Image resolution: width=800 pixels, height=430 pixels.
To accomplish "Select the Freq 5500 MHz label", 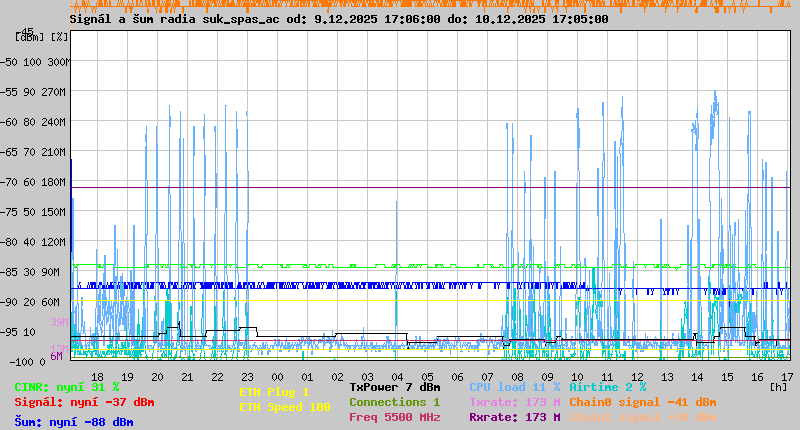I will pos(394,417).
